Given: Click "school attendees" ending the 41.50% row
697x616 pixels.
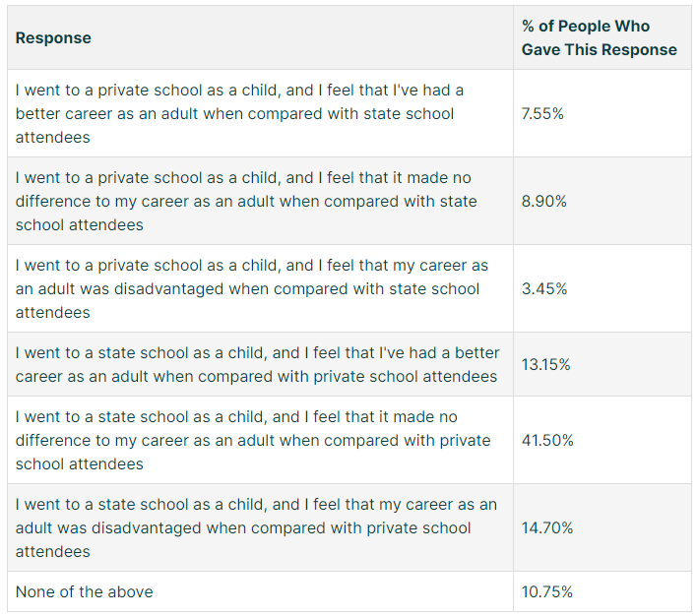Looking at the screenshot, I should click(x=79, y=463).
